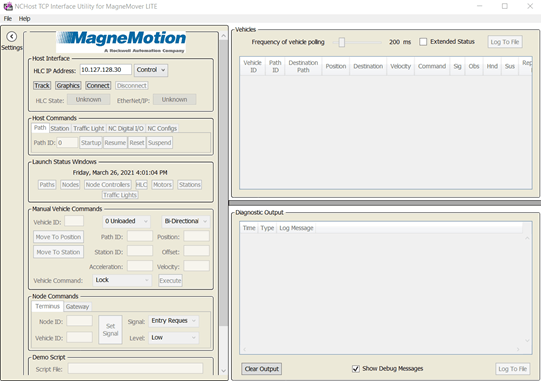Click the Execute button

(170, 281)
